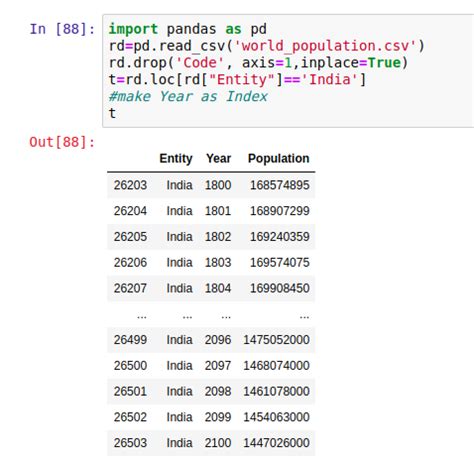Viewport: 474px width, 460px height.
Task: Click population value 169908450
Action: pos(280,288)
